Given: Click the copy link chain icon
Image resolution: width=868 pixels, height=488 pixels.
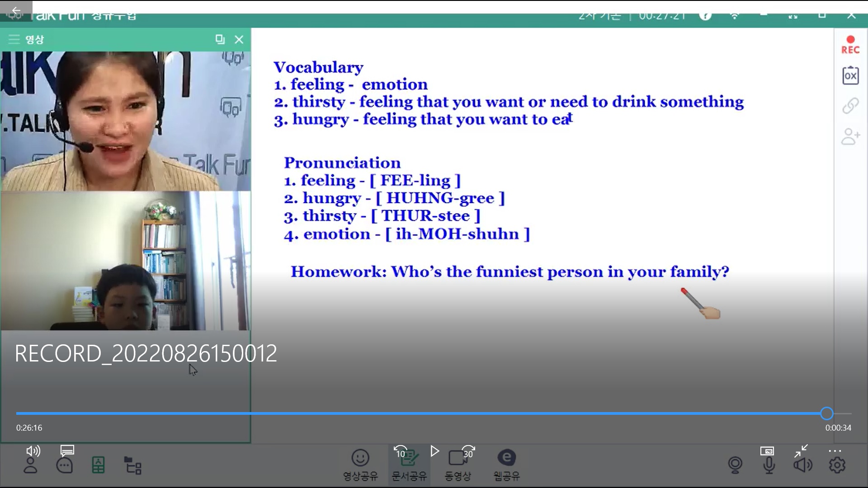Looking at the screenshot, I should coord(850,106).
